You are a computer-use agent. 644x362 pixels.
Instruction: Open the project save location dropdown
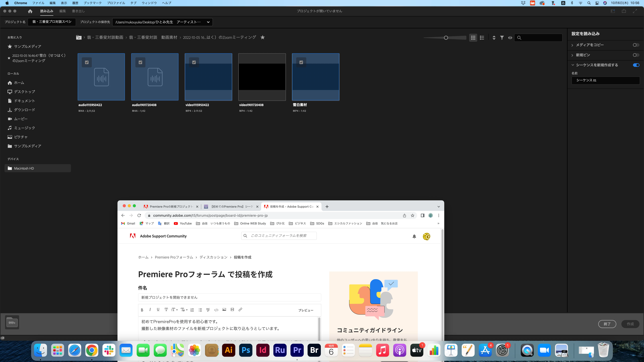click(208, 22)
